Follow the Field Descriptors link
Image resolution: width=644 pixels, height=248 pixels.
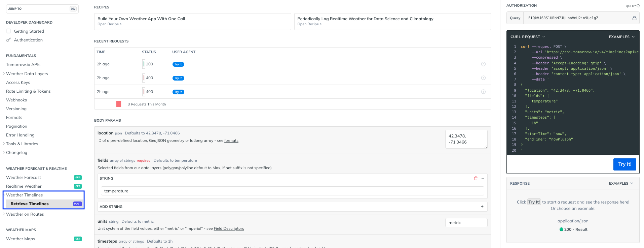click(x=229, y=228)
